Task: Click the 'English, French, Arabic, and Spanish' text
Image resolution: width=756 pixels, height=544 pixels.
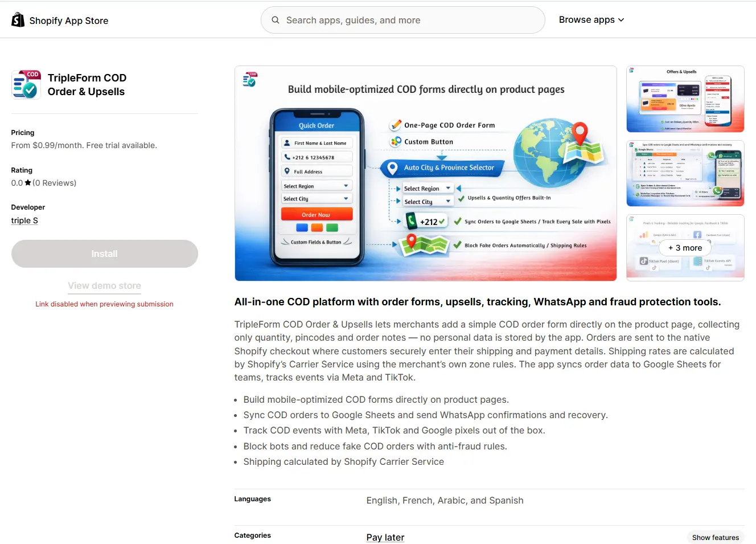Action: point(445,500)
